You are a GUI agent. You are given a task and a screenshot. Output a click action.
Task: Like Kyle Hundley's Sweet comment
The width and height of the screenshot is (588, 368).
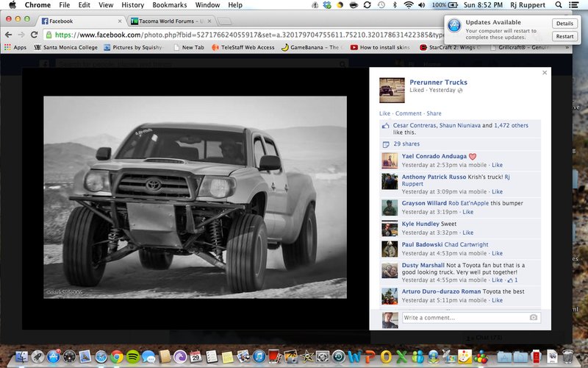tap(467, 233)
